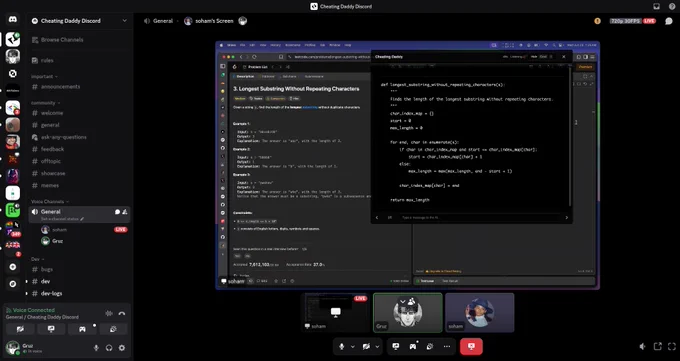Adjust stream volume speaker icon
Screen dimensions: 680x361
pos(643,346)
